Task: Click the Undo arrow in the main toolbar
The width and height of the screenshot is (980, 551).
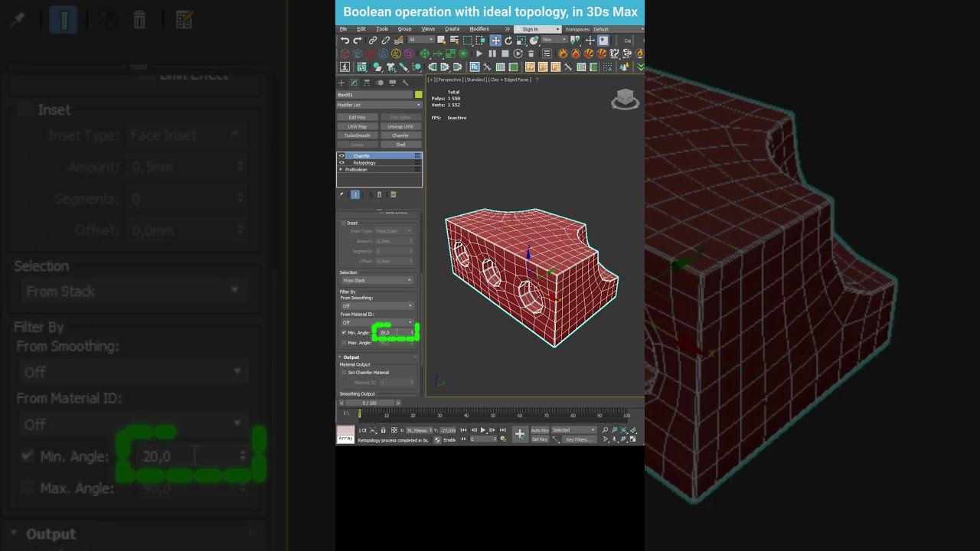Action: point(345,41)
